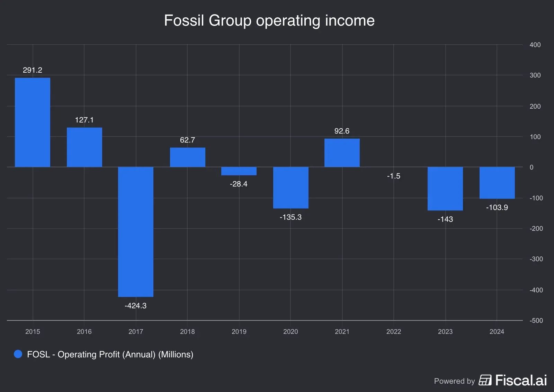Click the -424.3 data label
This screenshot has width=554, height=392.
[x=135, y=306]
